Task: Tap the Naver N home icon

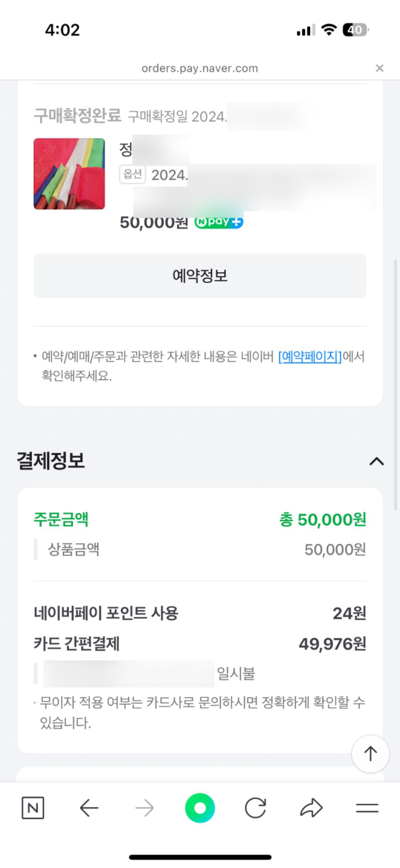Action: [x=33, y=808]
